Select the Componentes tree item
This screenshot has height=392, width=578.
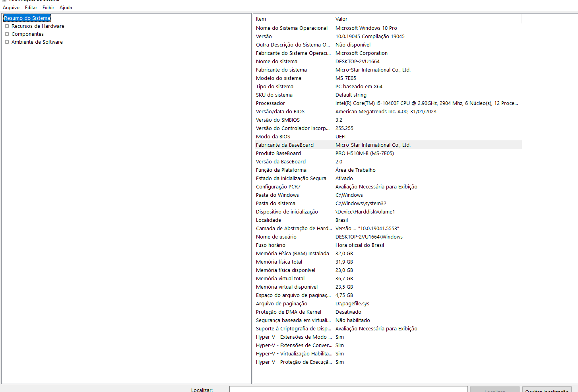pos(27,34)
